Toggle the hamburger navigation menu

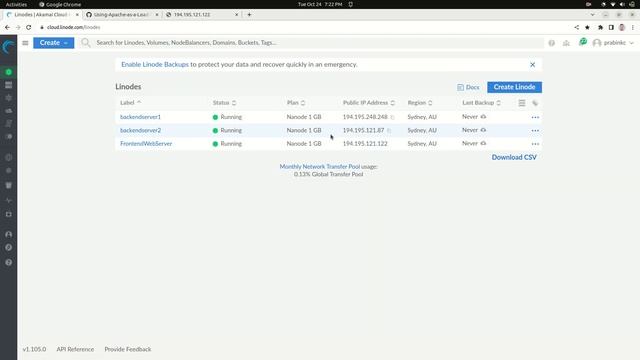coord(25,43)
